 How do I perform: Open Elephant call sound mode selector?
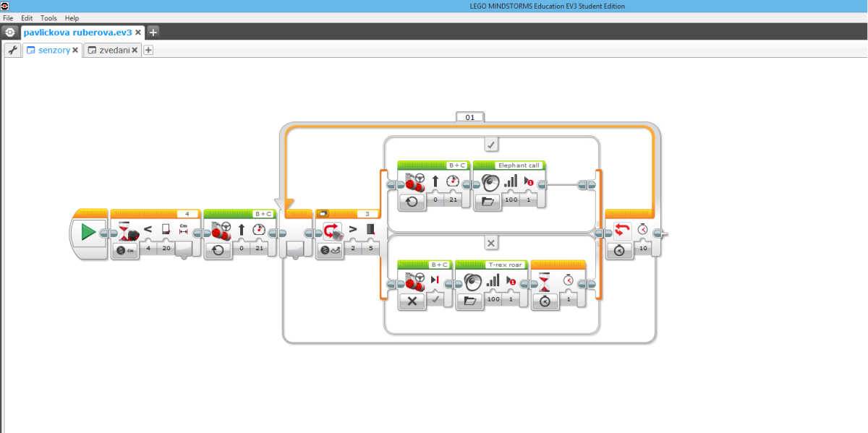(x=488, y=202)
